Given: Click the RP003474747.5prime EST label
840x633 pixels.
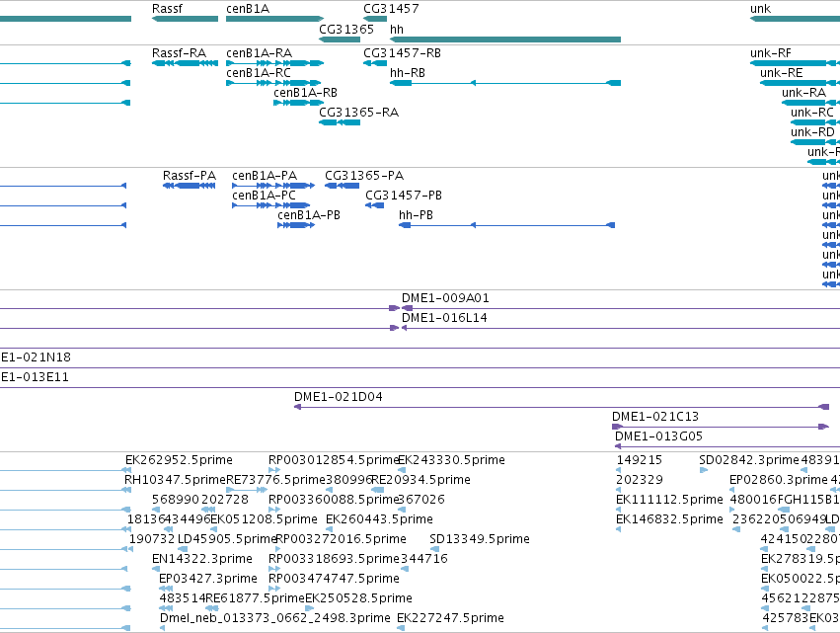Looking at the screenshot, I should click(334, 580).
